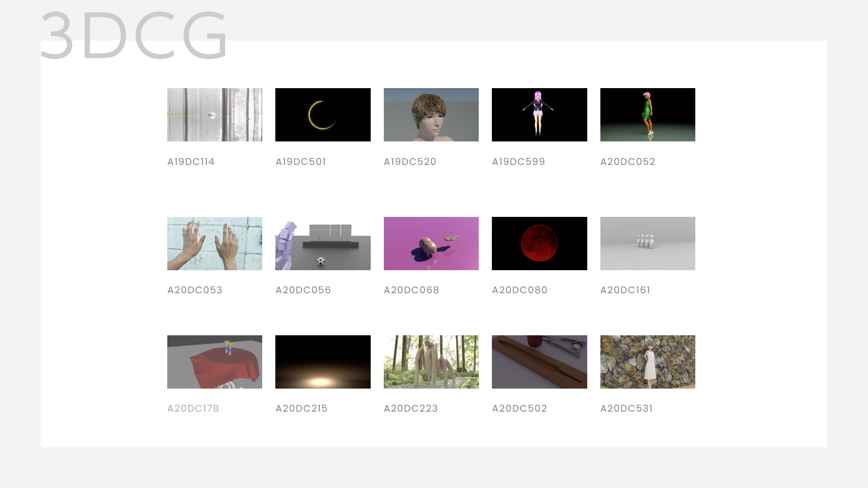
Task: Click the A20DC531 title link
Action: tap(627, 408)
